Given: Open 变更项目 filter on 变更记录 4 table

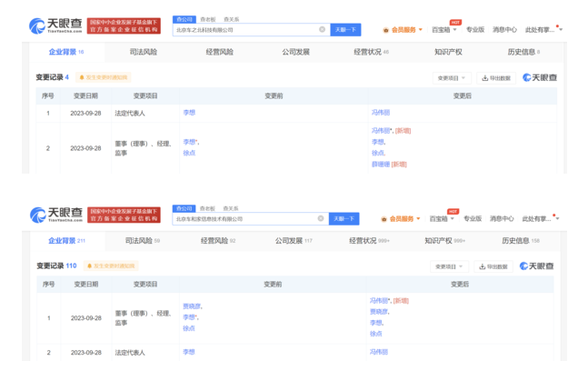Looking at the screenshot, I should tap(451, 78).
